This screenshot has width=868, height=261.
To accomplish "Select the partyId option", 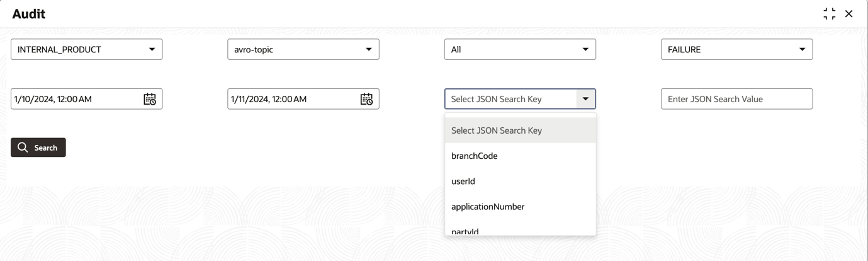I will [520, 229].
